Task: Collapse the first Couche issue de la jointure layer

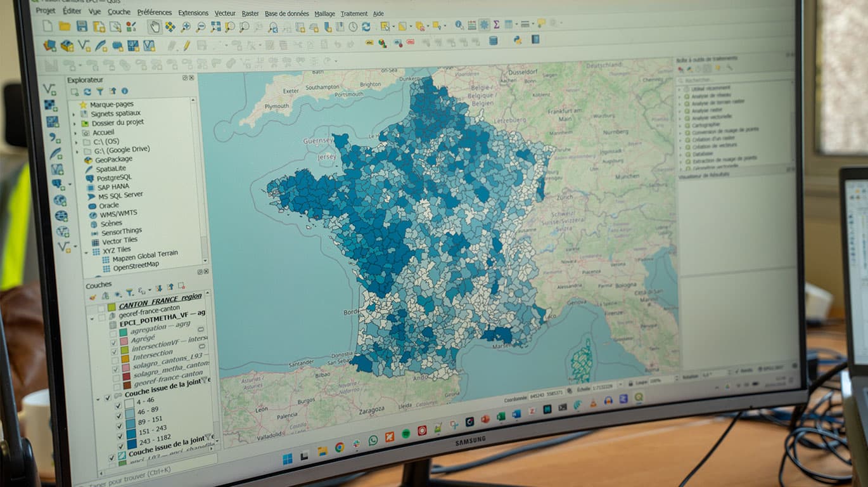Action: click(98, 399)
